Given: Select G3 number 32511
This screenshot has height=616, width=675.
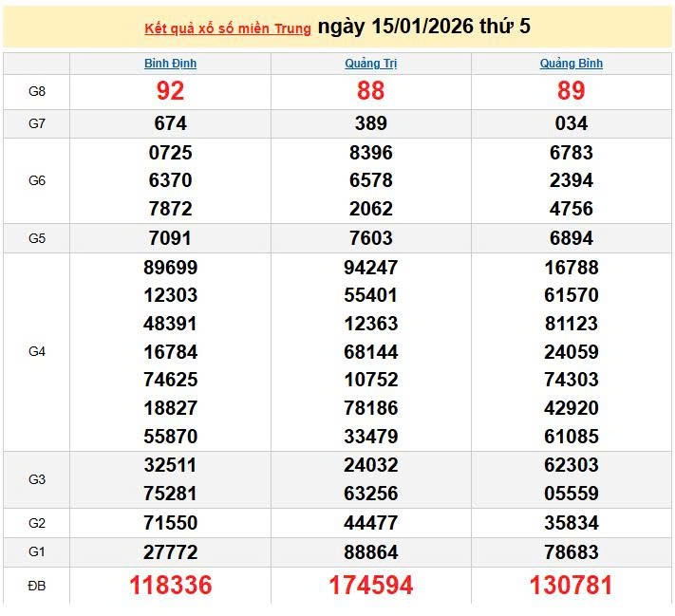Looking at the screenshot, I should pyautogui.click(x=171, y=465).
